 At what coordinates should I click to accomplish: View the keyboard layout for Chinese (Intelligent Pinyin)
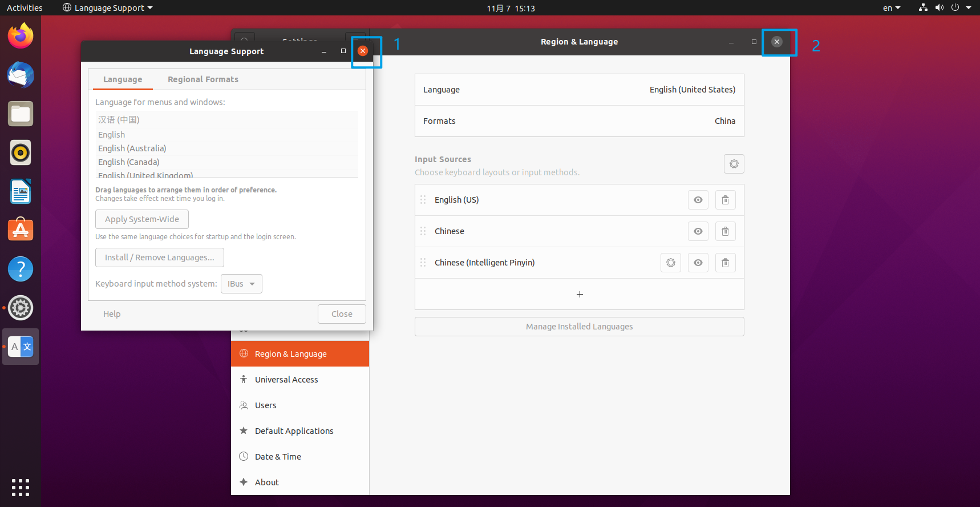tap(698, 263)
